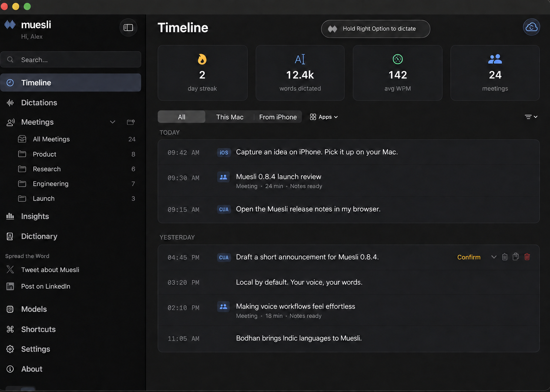
Task: Click the LinkedIn icon for Post on LinkedIn
Action: 10,286
